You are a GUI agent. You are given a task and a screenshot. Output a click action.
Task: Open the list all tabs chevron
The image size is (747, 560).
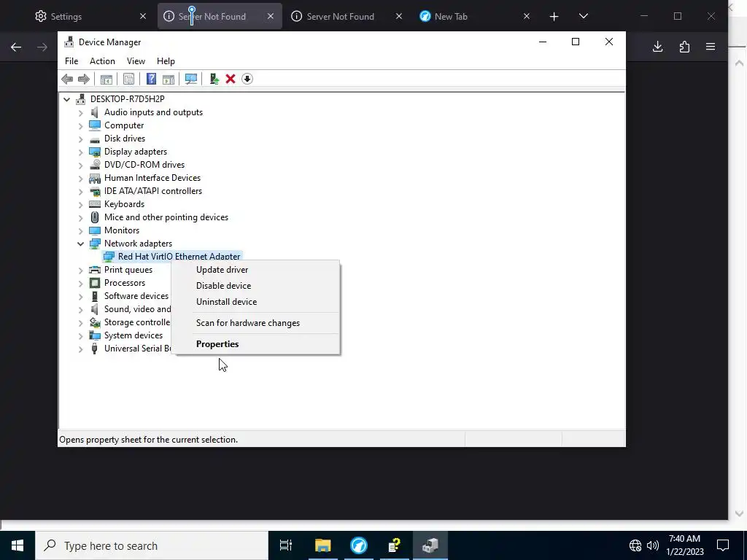(x=584, y=16)
